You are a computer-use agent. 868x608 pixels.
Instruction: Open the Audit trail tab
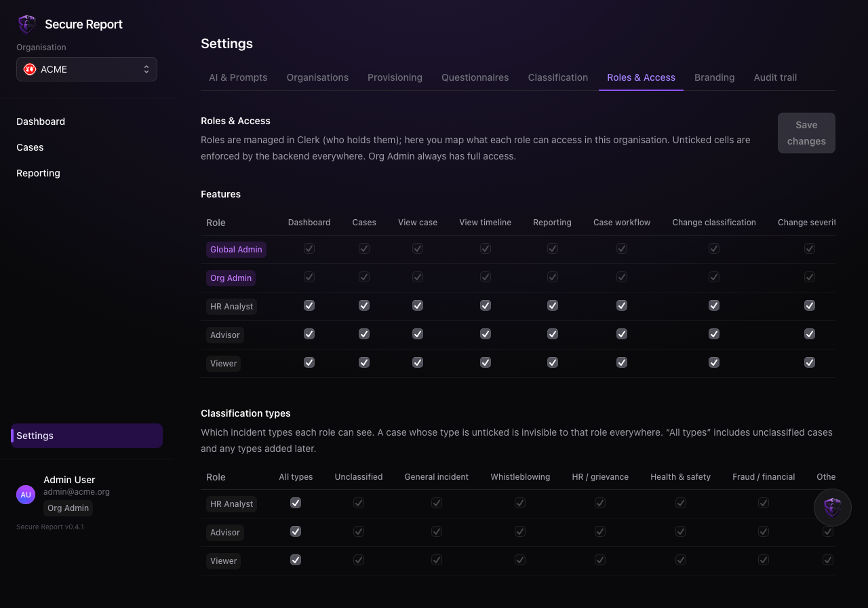(x=775, y=77)
